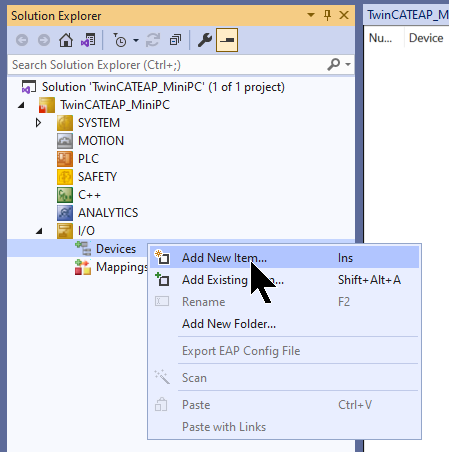Click the Sync/Refresh toolbar icon
The image size is (449, 452).
click(x=153, y=40)
